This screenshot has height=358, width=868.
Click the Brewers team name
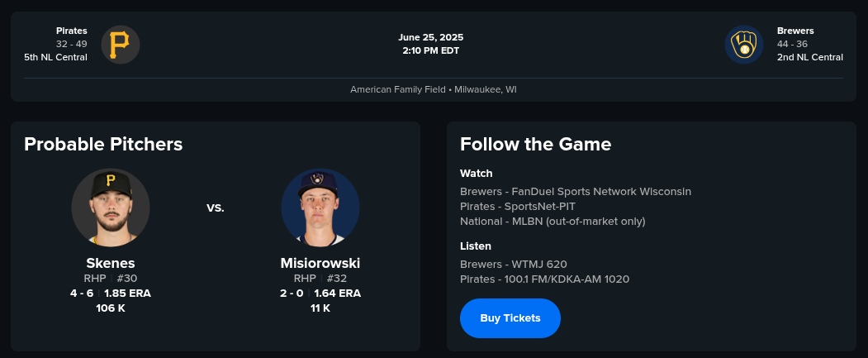[795, 31]
